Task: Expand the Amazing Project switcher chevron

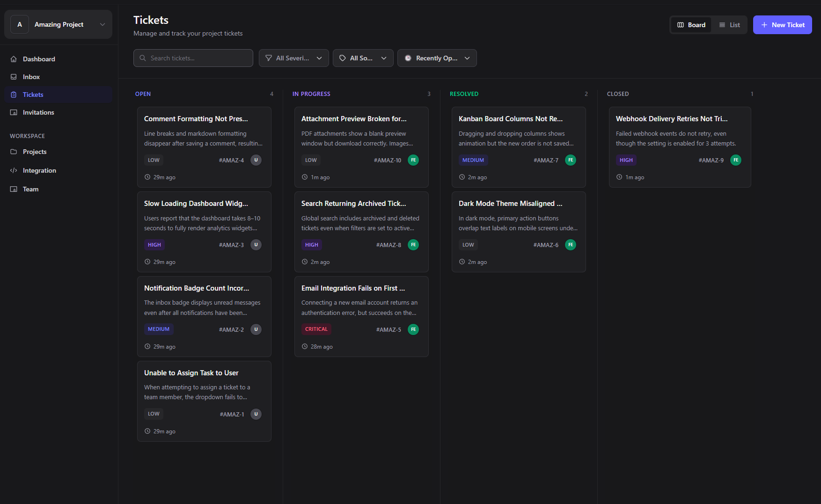Action: [103, 24]
